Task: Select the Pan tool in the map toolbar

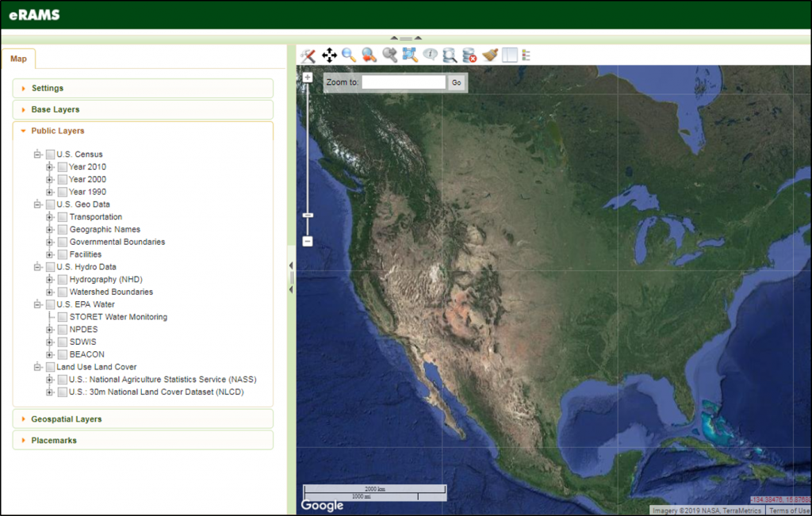Action: [328, 55]
